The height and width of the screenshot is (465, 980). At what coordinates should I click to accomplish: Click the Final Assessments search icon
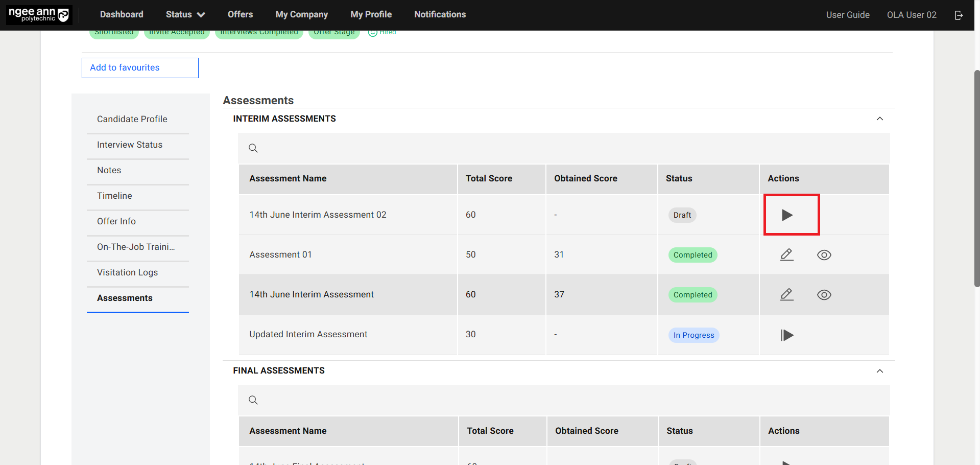tap(253, 400)
